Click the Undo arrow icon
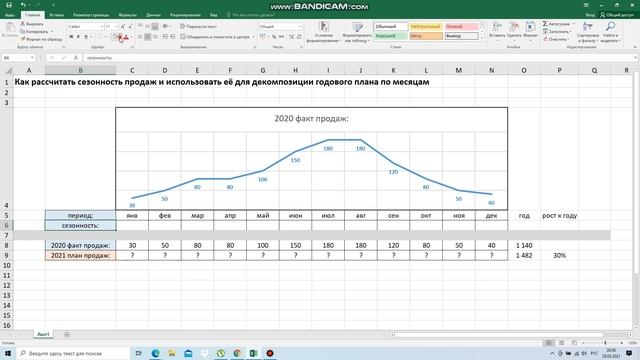Screen dimensions: 640x360 pyautogui.click(x=23, y=5)
